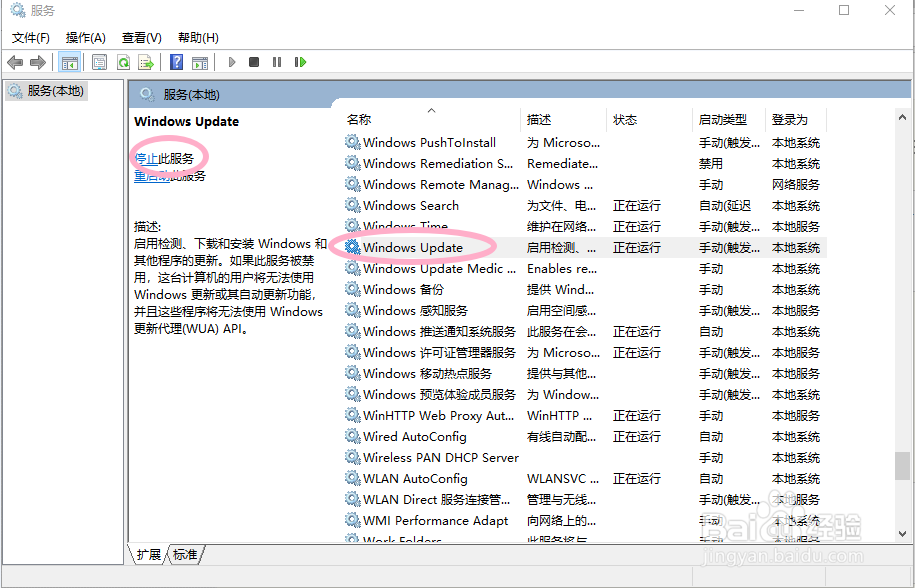Click the gear icon of Windows Remote Manag...
This screenshot has width=915, height=588.
[352, 184]
